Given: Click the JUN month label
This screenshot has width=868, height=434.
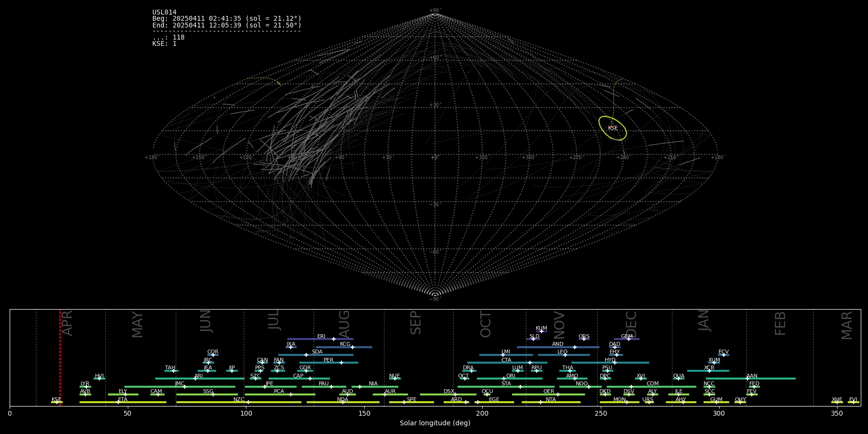Looking at the screenshot, I should point(206,321).
